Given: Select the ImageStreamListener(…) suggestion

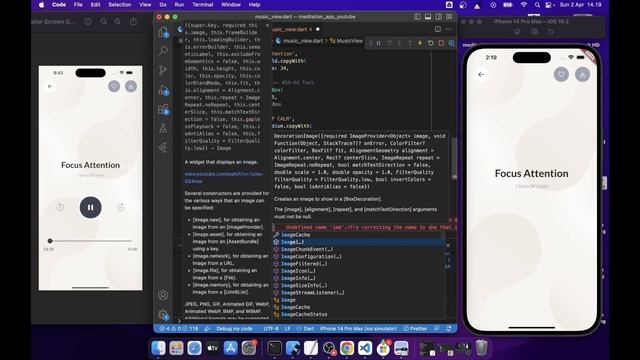Looking at the screenshot, I should (358, 293).
